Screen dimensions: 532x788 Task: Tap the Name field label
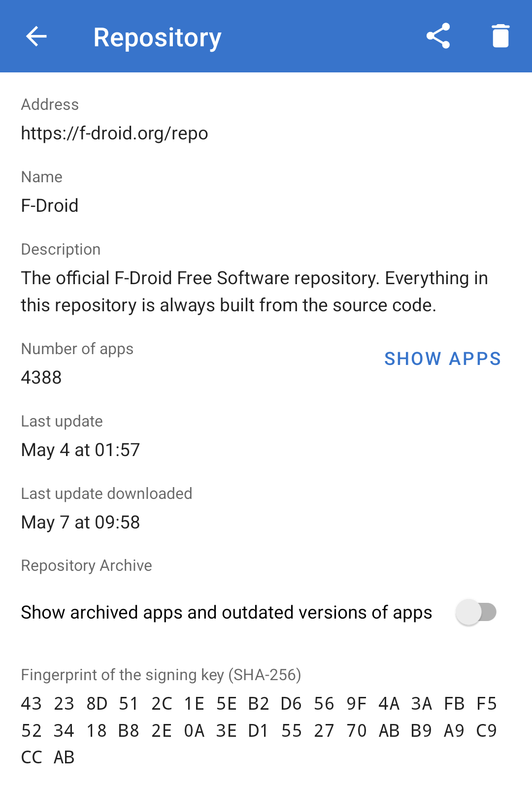point(42,177)
